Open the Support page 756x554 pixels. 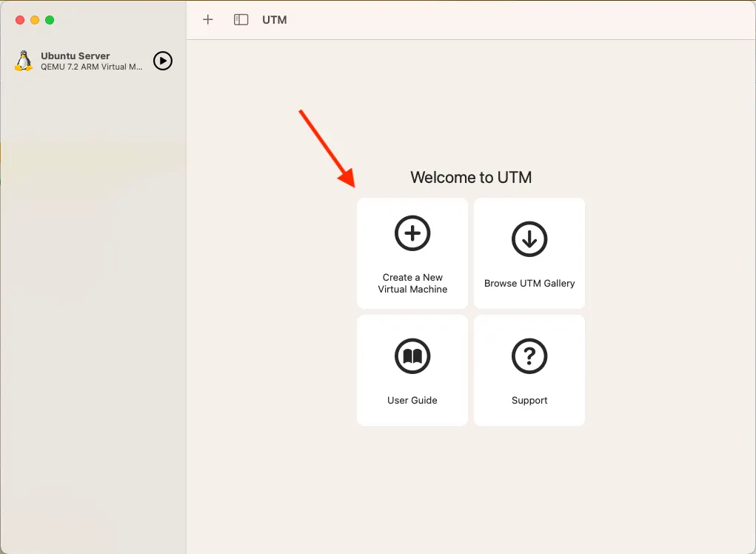(529, 370)
